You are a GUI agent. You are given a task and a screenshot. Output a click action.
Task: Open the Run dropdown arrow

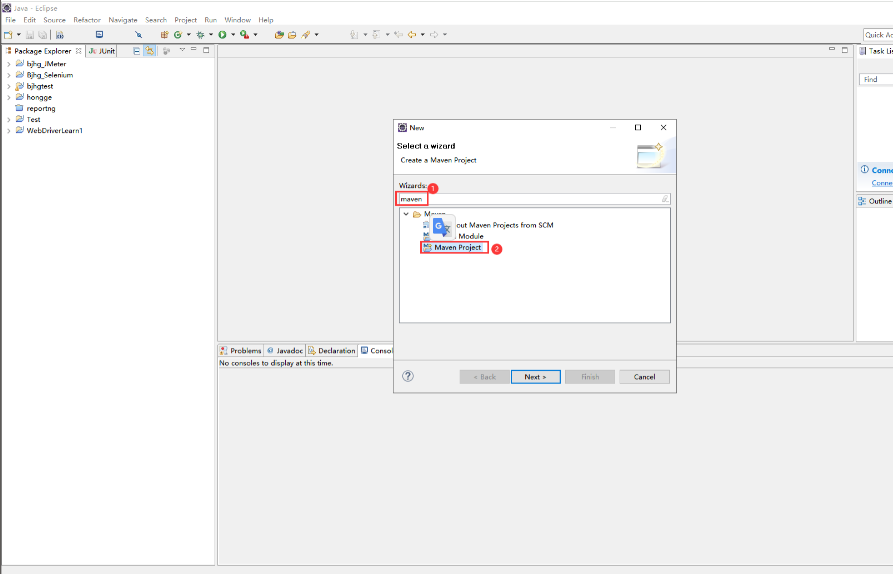coord(233,35)
